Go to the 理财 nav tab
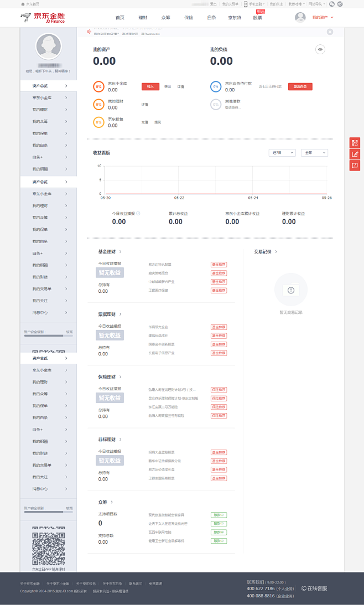The image size is (364, 609). click(x=143, y=18)
